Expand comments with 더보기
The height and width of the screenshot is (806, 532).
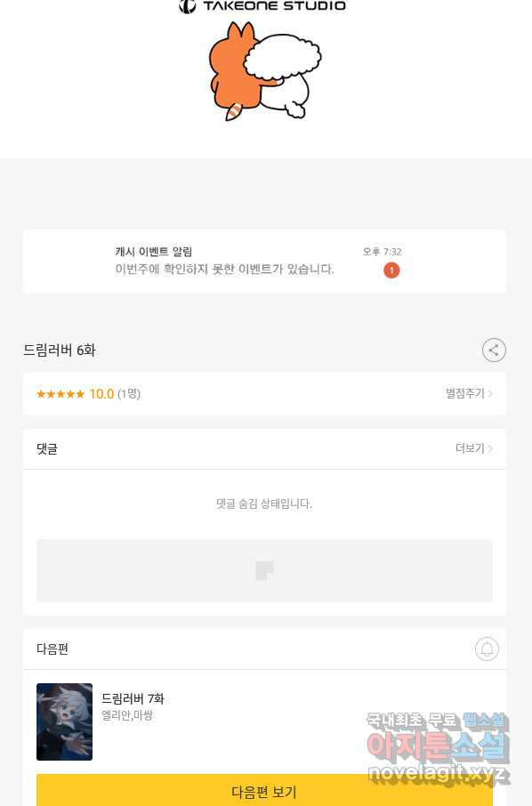[470, 448]
